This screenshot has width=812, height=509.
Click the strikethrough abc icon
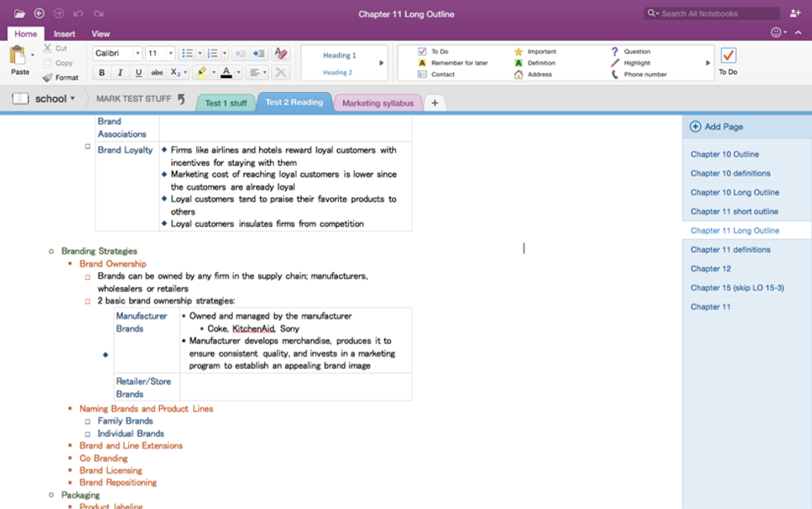[x=157, y=73]
